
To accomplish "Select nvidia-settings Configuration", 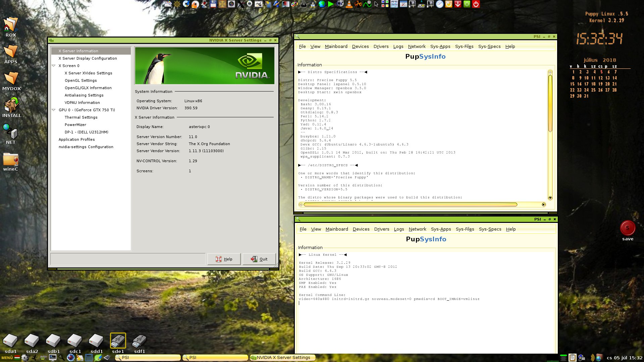I will [86, 147].
